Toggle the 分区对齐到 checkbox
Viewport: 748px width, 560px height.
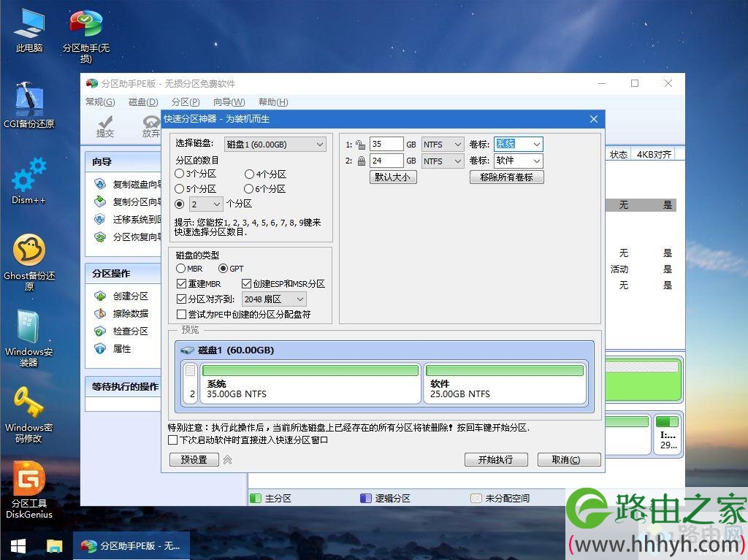[x=181, y=299]
